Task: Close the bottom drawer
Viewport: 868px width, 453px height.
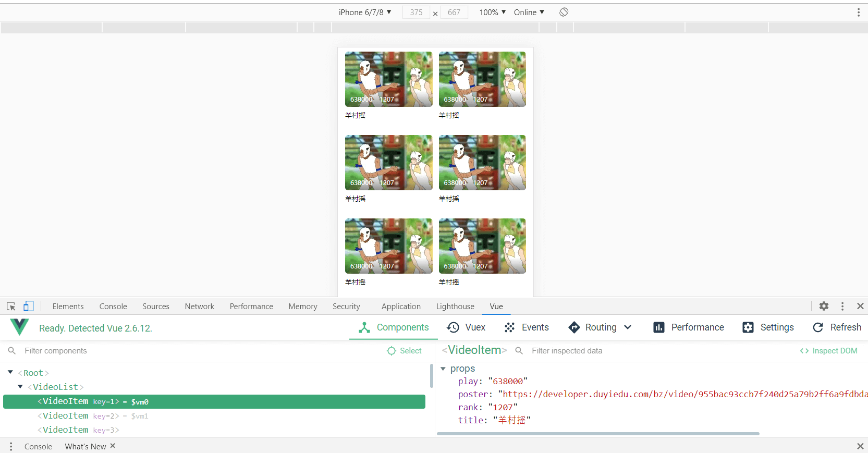Action: click(x=860, y=446)
